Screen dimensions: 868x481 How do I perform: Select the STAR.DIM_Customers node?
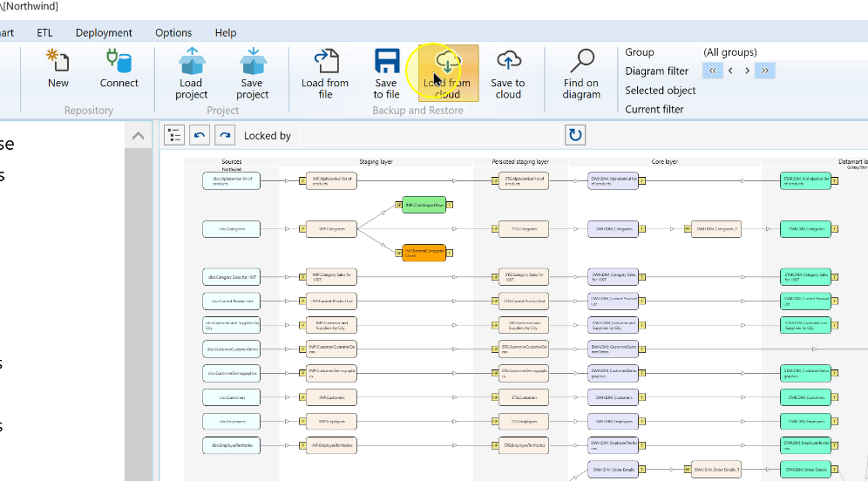806,397
